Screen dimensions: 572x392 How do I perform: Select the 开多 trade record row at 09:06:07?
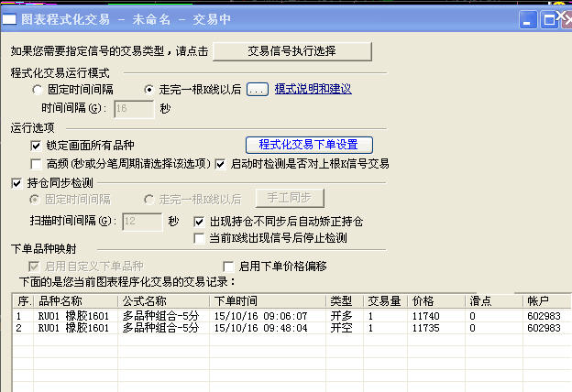tap(275, 316)
